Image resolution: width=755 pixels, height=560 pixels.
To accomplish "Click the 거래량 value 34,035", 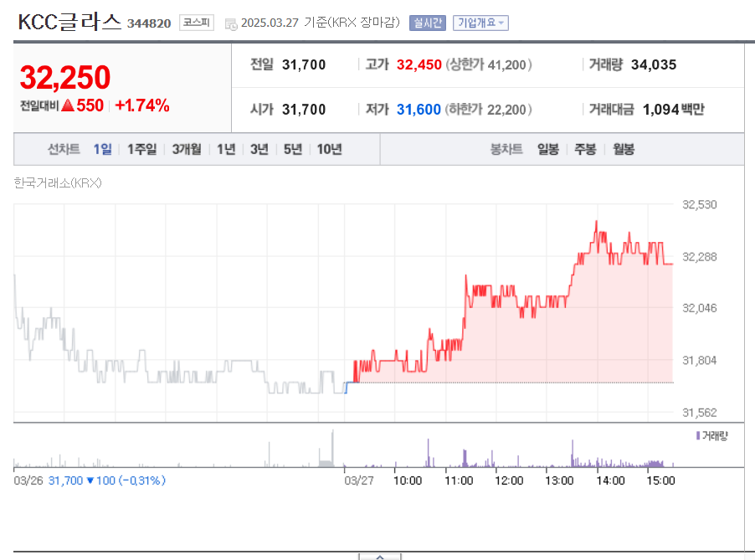I will tap(654, 64).
